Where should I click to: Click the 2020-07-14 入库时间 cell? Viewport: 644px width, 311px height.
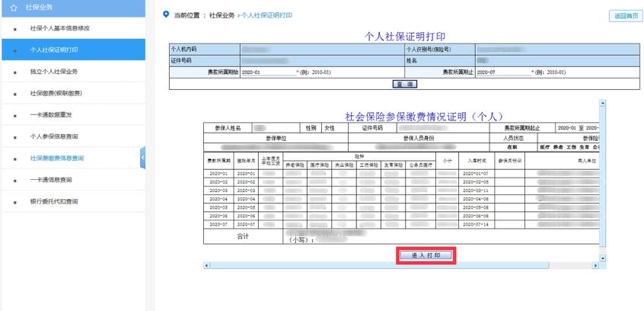click(x=476, y=225)
